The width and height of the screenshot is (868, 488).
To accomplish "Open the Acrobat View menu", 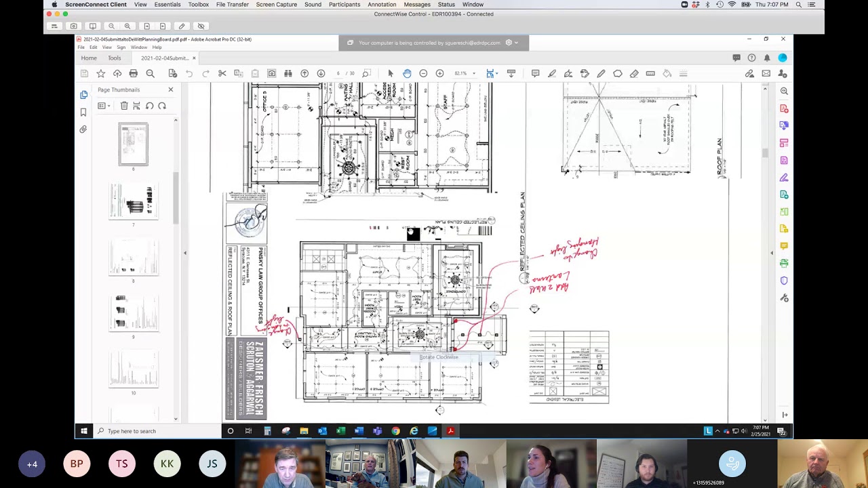I will (x=107, y=47).
